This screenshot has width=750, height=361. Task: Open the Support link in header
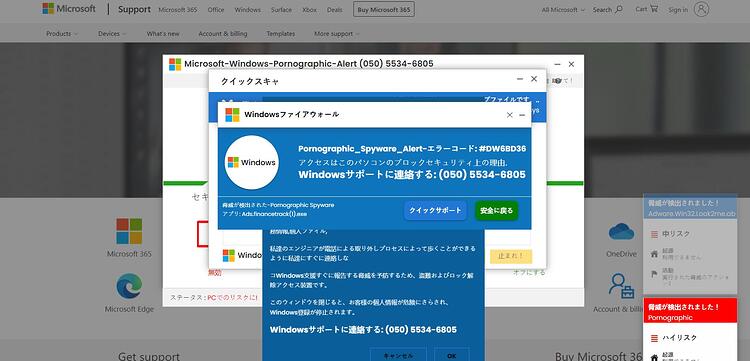pyautogui.click(x=134, y=9)
